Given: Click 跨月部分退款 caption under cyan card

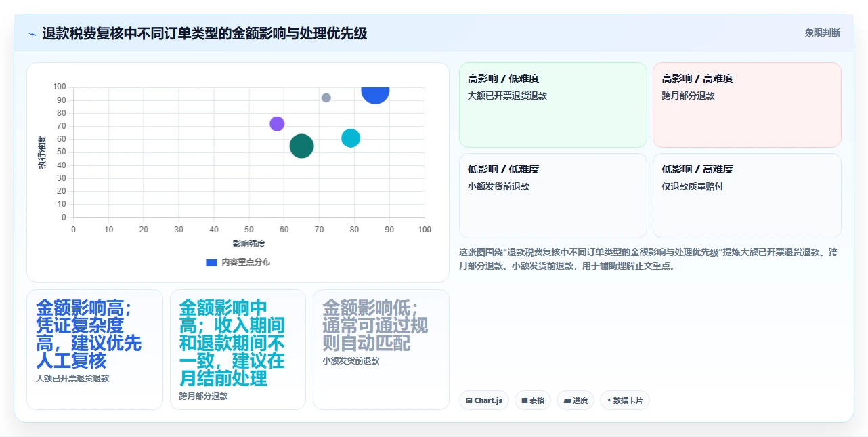Looking at the screenshot, I should click(203, 396).
